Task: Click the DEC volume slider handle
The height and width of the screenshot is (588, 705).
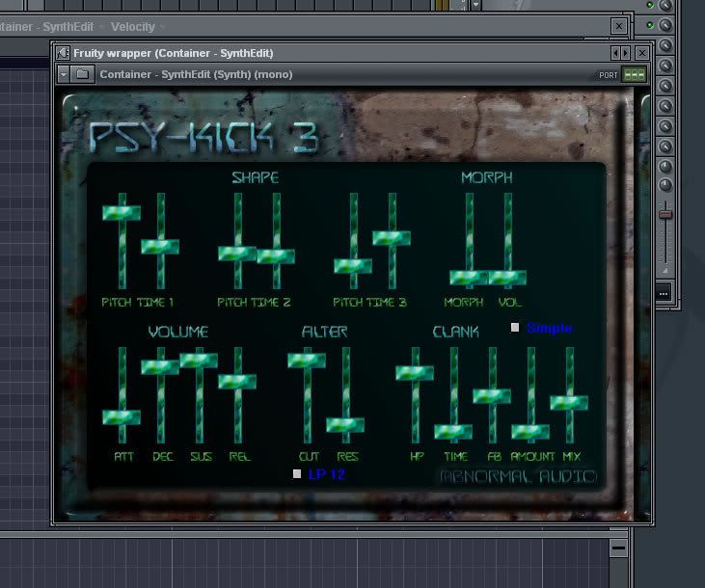Action: [160, 367]
